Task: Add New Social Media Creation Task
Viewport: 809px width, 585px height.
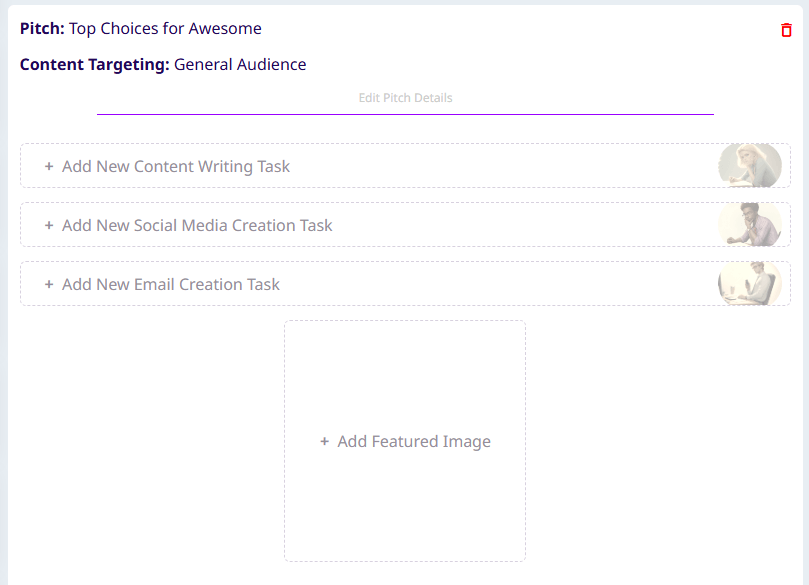Action: pyautogui.click(x=197, y=225)
